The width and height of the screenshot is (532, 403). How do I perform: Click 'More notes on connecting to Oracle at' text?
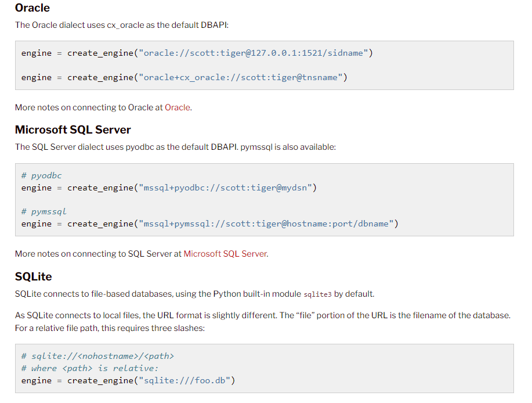pos(89,107)
